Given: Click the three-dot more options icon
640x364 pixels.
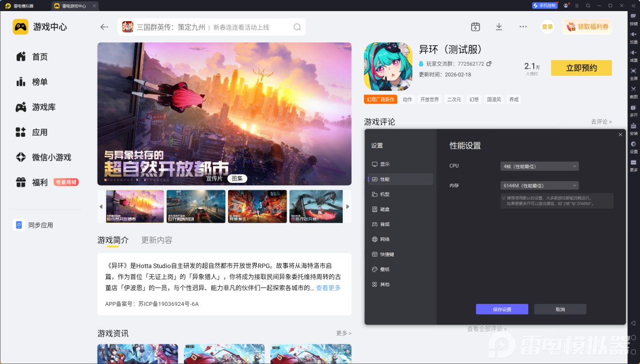Looking at the screenshot, I should [x=523, y=27].
